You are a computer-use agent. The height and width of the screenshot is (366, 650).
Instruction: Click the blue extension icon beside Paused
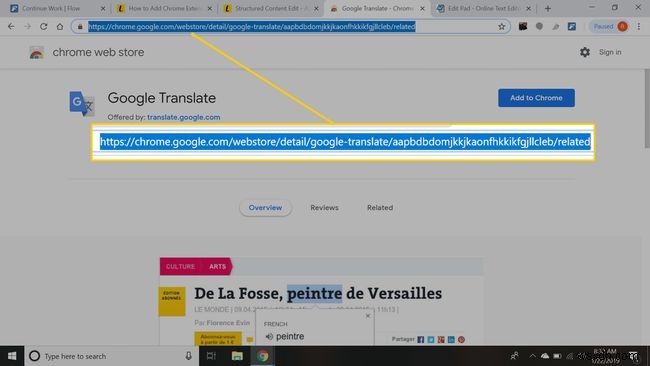pyautogui.click(x=572, y=27)
